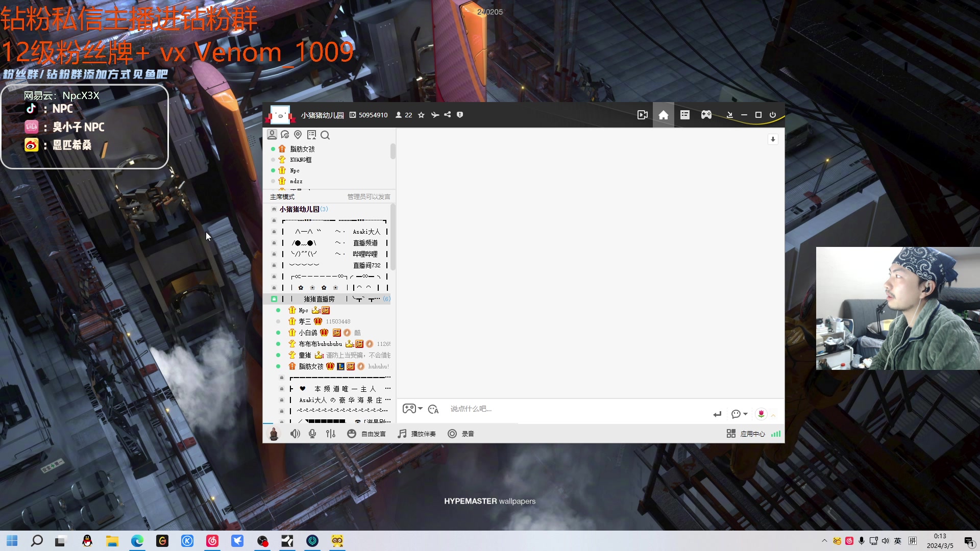This screenshot has height=551, width=980.
Task: Open the location pin tab icon
Action: [298, 135]
